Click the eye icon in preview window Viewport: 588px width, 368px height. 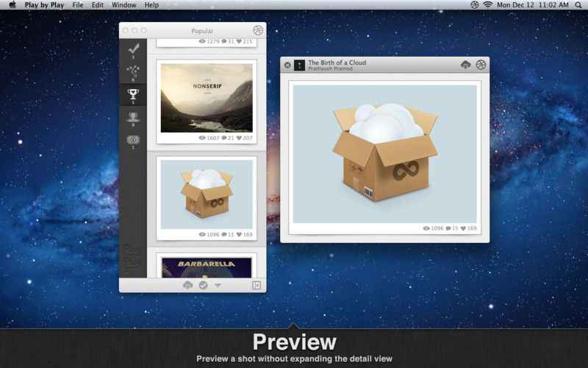[426, 228]
